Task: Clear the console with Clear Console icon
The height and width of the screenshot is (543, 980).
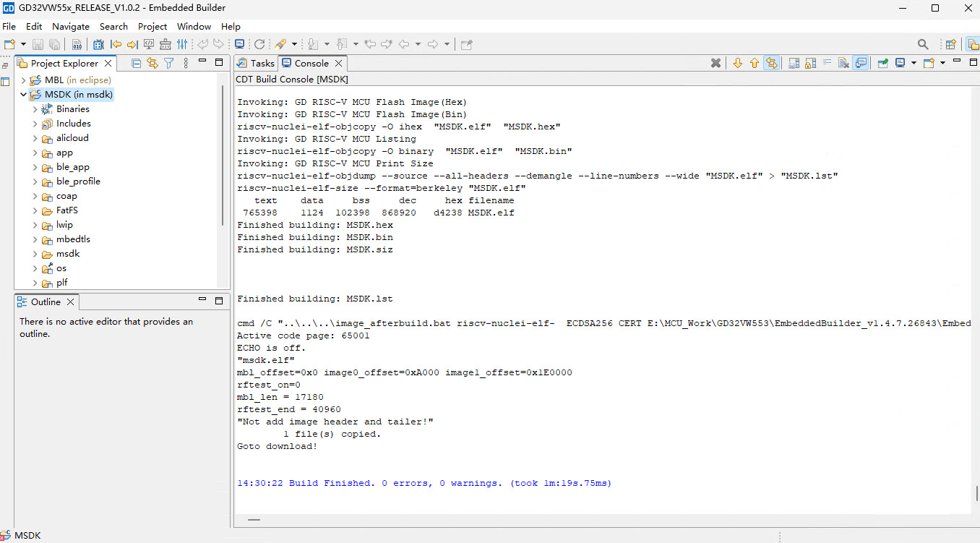Action: pyautogui.click(x=843, y=64)
